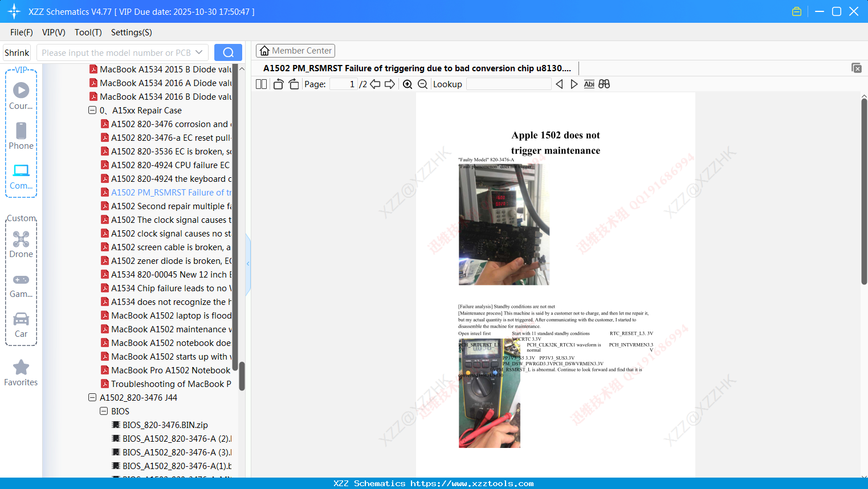The width and height of the screenshot is (868, 489).
Task: Open 'A1534 Chip failure leads to no' case
Action: (x=166, y=288)
